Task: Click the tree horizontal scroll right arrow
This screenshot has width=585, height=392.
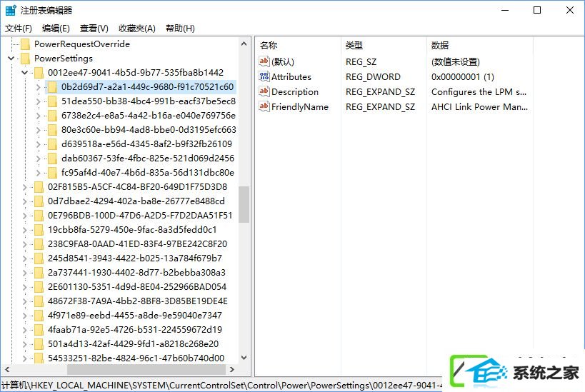Action: click(232, 370)
